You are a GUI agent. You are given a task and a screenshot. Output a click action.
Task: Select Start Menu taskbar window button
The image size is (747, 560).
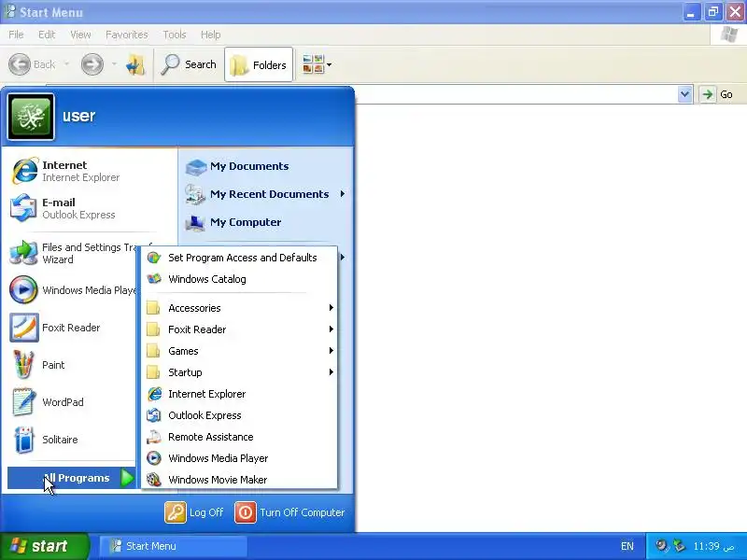(x=174, y=546)
